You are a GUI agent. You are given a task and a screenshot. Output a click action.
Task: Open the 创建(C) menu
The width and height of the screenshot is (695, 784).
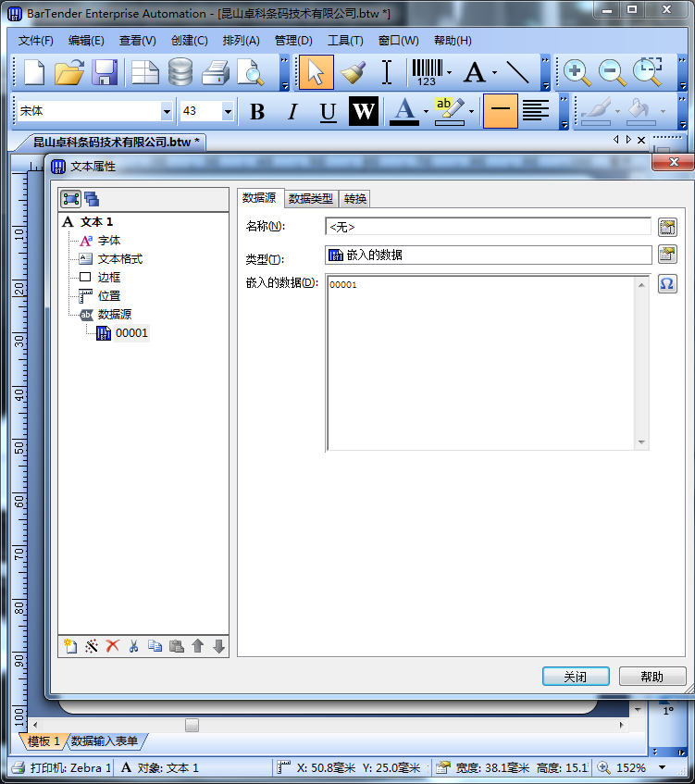point(189,41)
